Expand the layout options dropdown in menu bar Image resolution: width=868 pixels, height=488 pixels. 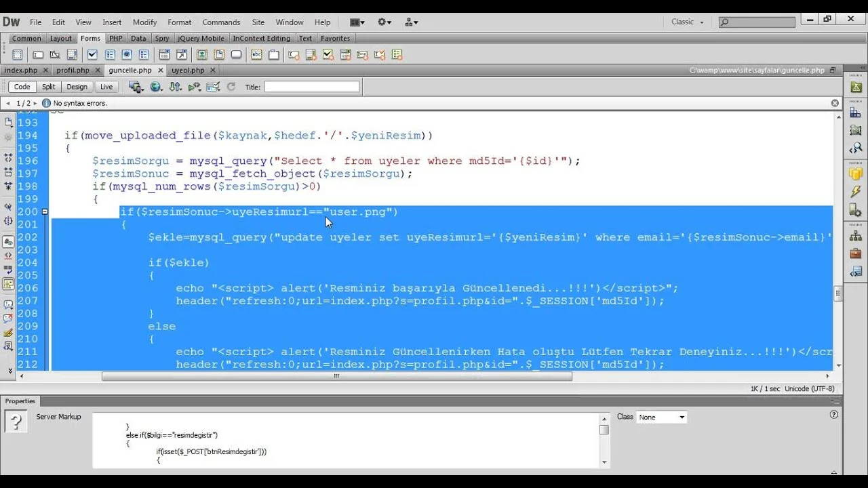(x=359, y=22)
